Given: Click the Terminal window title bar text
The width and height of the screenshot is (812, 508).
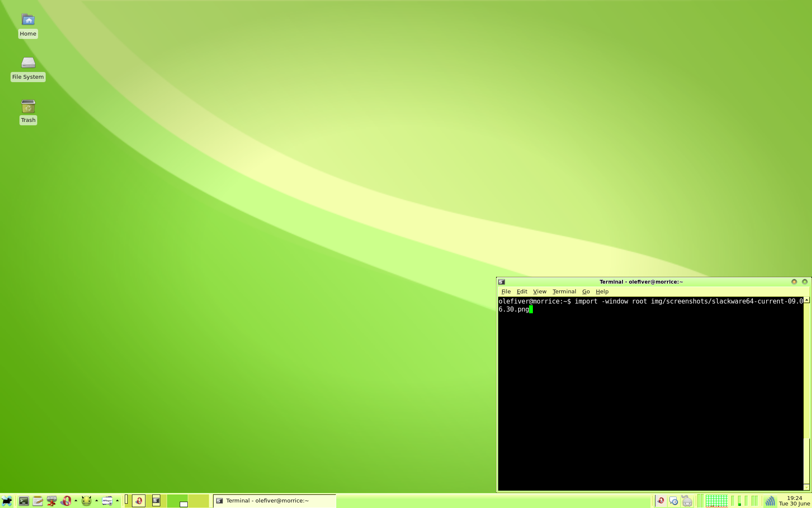Looking at the screenshot, I should (x=641, y=282).
